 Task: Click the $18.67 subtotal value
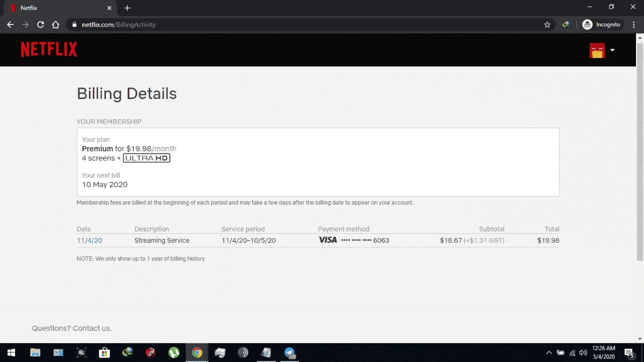(x=451, y=240)
